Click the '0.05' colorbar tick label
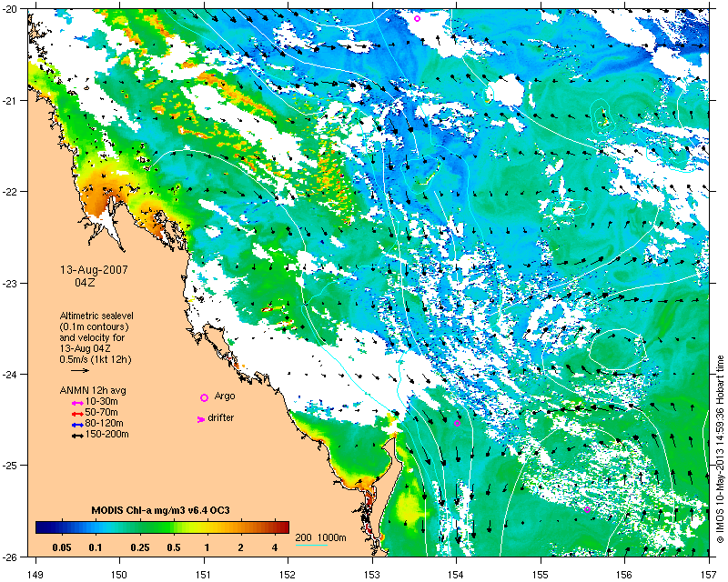 [x=62, y=547]
